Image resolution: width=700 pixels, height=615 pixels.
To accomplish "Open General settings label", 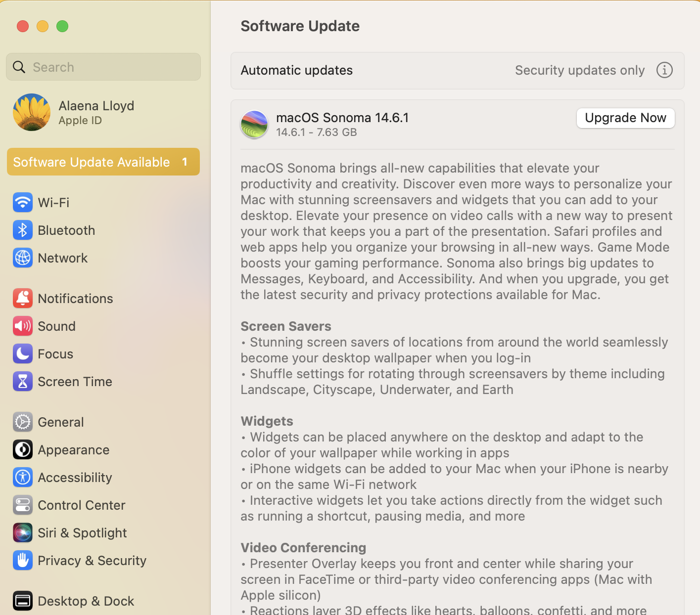I will [61, 422].
